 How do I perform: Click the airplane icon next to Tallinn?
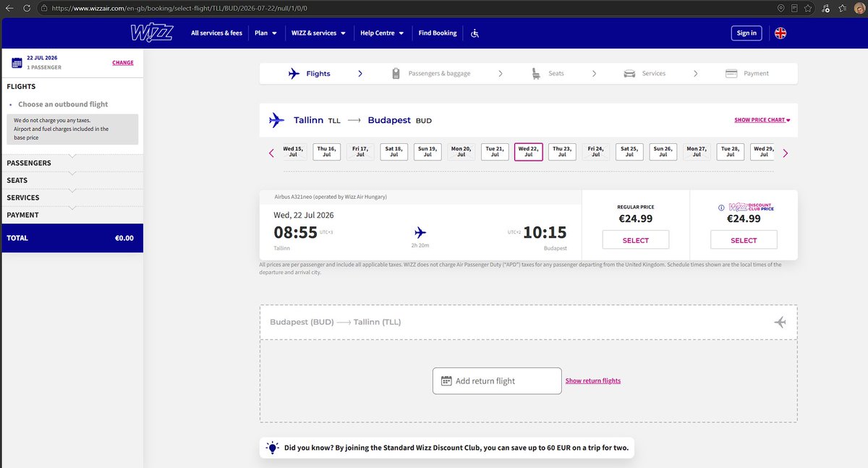[276, 120]
